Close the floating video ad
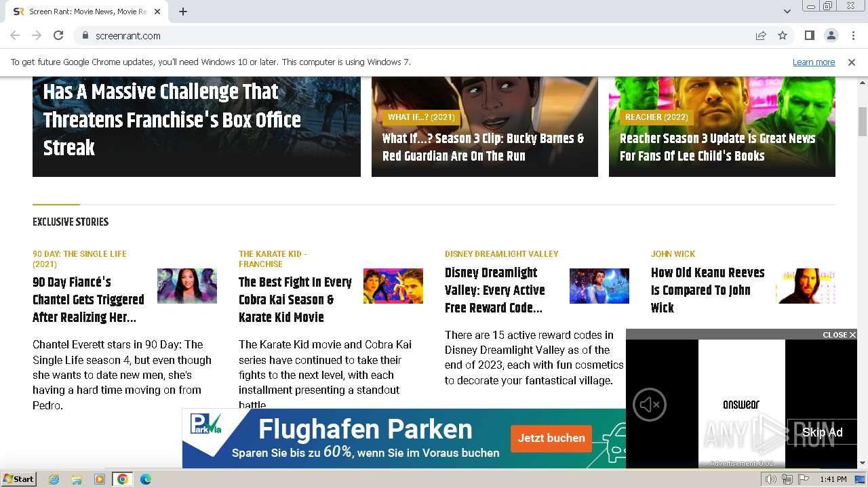The width and height of the screenshot is (868, 488). click(x=839, y=335)
